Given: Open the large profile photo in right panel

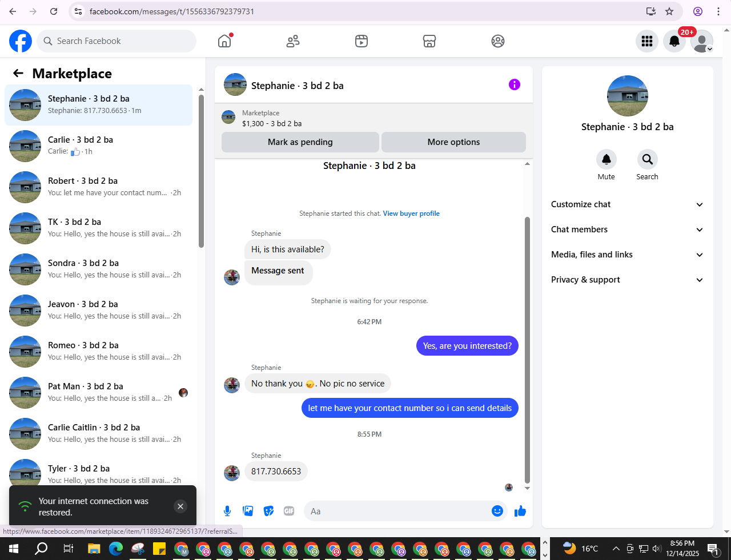Looking at the screenshot, I should (x=628, y=96).
